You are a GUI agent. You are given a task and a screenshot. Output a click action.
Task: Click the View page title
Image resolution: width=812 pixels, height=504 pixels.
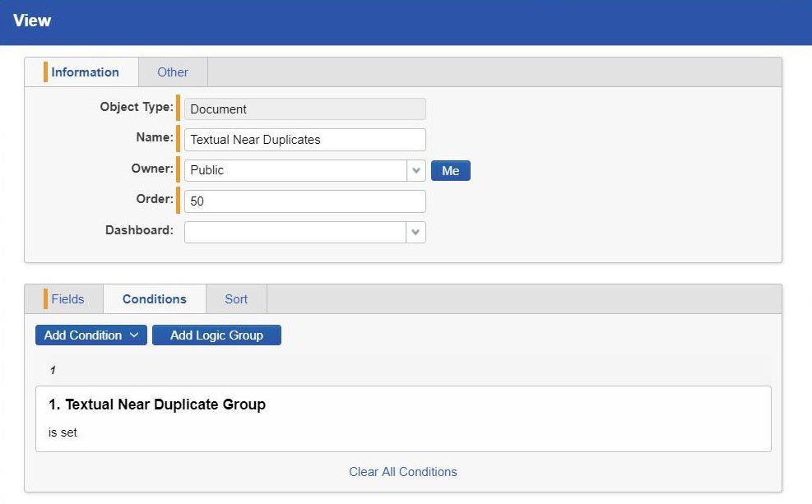[32, 21]
